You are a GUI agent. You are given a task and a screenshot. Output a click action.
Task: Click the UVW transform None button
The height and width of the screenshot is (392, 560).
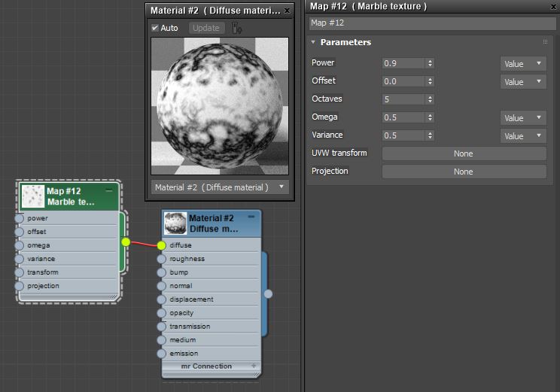[x=464, y=153]
